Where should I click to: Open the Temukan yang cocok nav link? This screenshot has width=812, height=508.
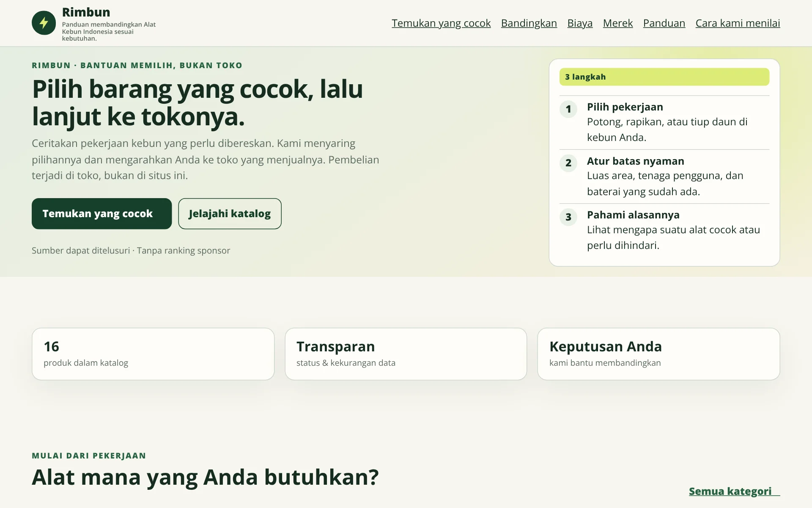(441, 23)
